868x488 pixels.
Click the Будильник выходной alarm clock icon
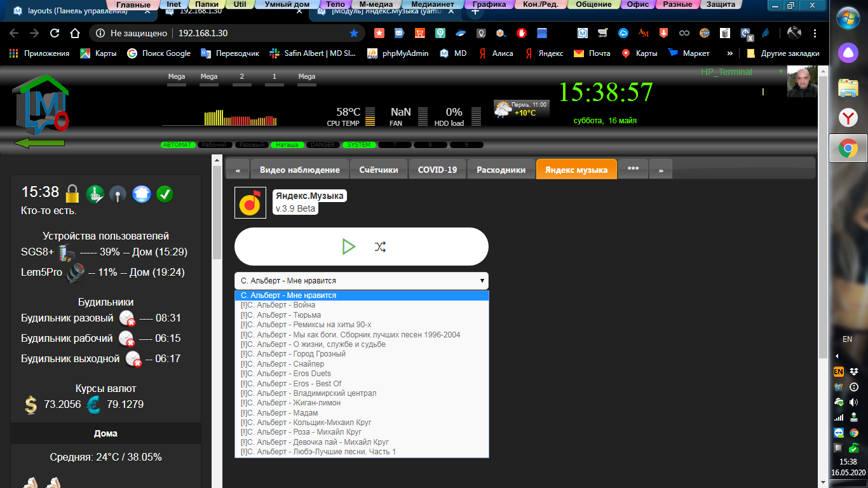pyautogui.click(x=133, y=359)
